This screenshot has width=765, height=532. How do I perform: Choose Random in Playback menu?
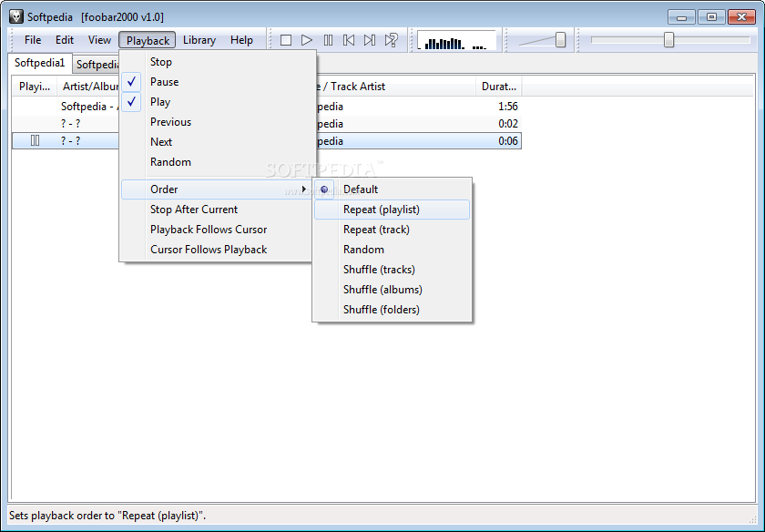pos(217,161)
